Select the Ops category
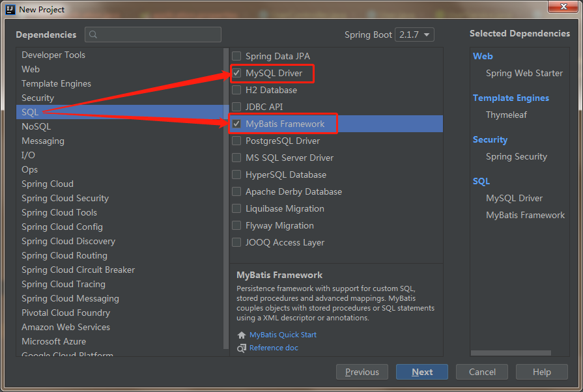 120,169
